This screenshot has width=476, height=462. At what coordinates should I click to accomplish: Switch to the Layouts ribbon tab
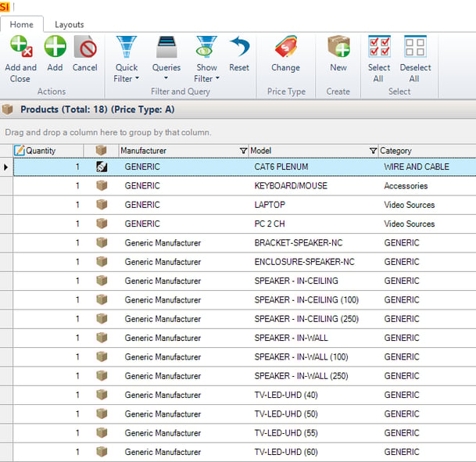[70, 24]
